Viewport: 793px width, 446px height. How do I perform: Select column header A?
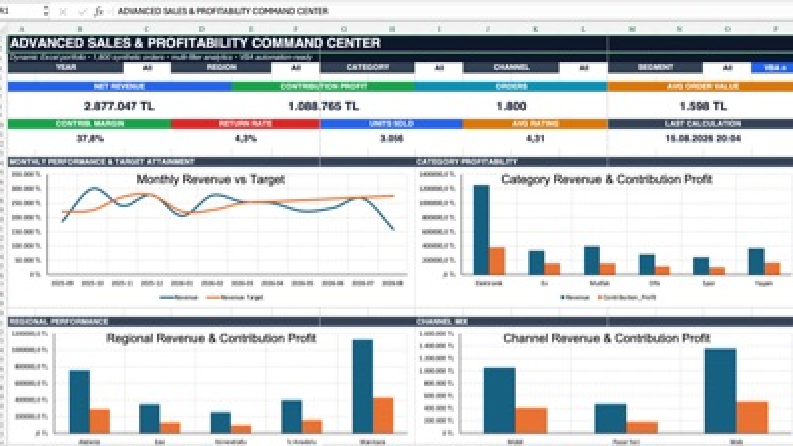22,29
